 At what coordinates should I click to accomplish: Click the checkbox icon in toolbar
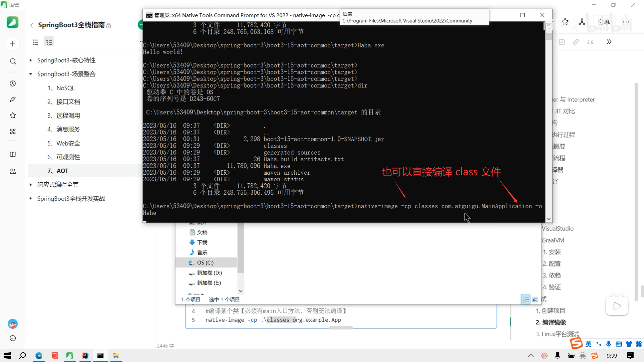tap(562, 42)
